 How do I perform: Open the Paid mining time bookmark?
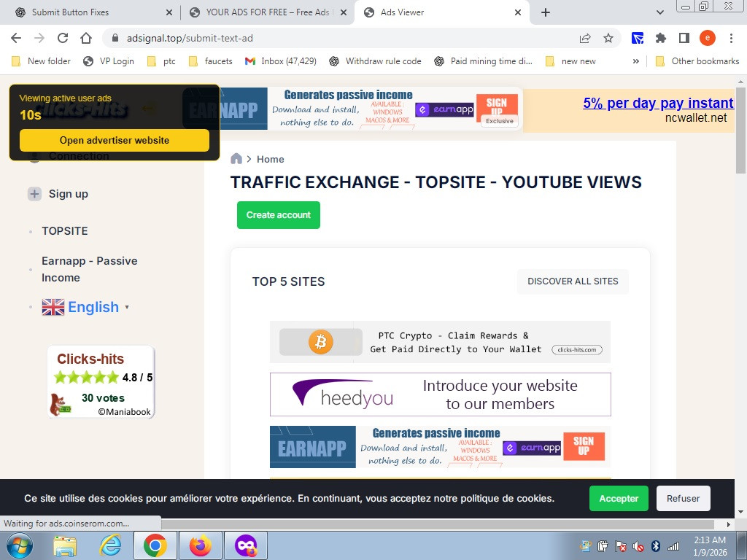tap(483, 61)
